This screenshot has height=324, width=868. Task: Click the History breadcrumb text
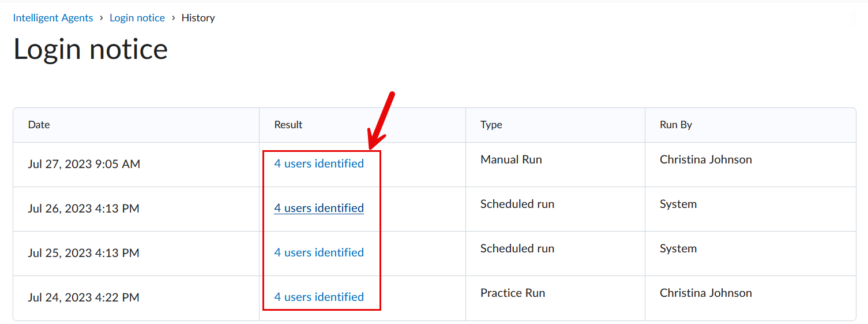[198, 18]
